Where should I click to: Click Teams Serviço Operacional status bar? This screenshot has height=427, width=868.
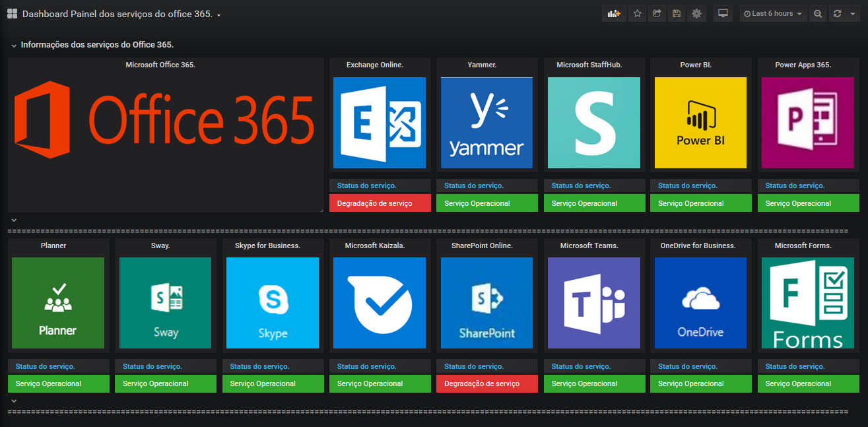(x=595, y=383)
